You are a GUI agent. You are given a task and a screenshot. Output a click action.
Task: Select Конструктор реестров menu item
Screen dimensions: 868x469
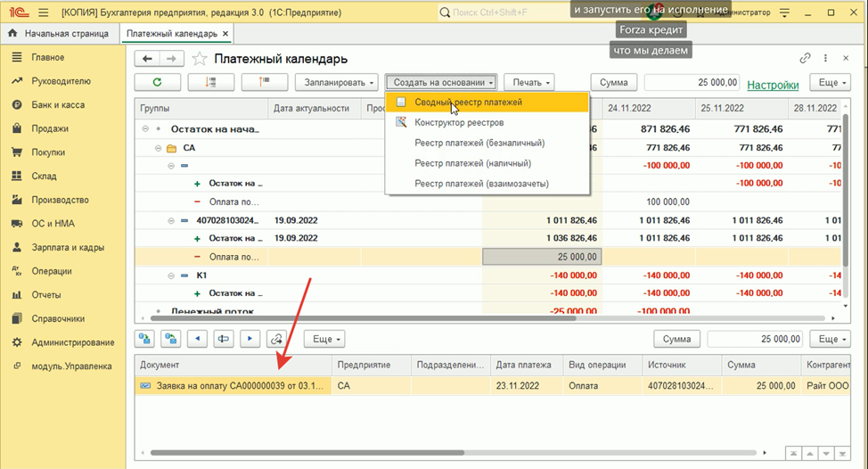[487, 122]
